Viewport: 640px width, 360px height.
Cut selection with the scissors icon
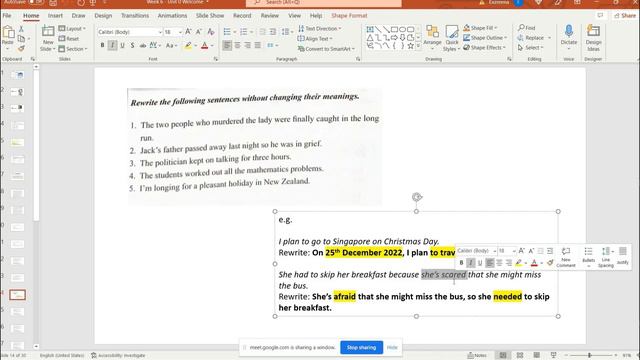21,29
